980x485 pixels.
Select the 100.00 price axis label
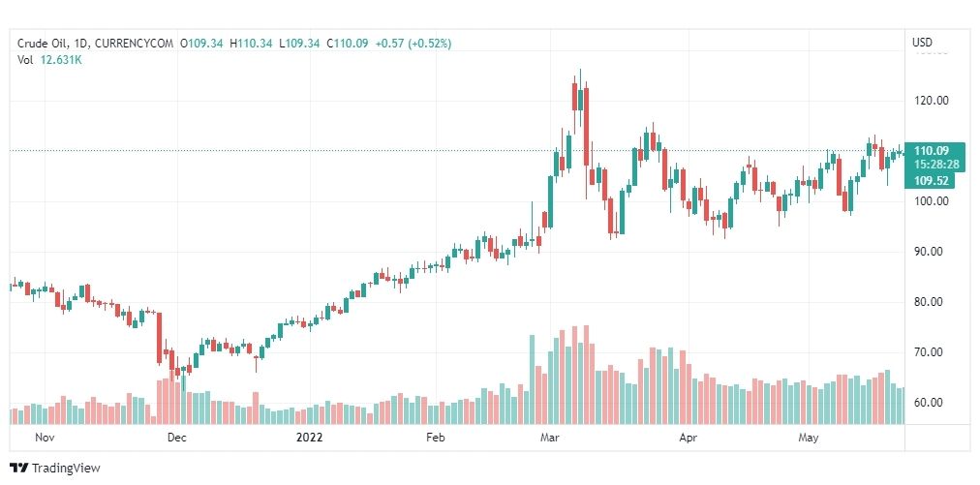932,201
